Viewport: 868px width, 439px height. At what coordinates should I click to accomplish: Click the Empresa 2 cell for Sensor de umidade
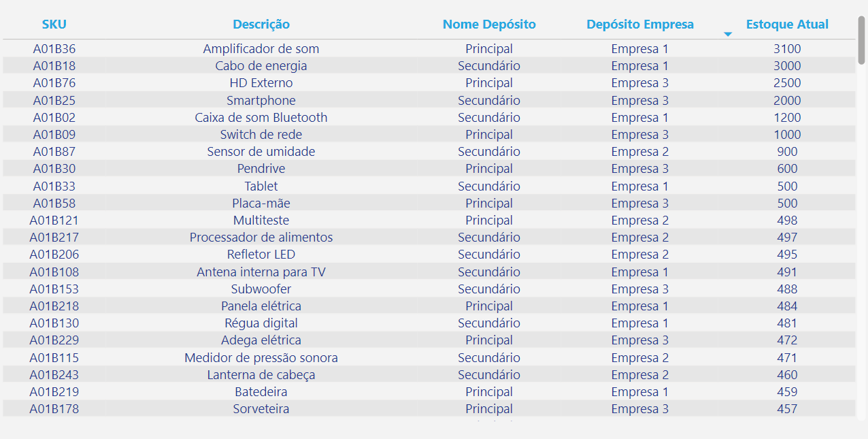tap(640, 151)
